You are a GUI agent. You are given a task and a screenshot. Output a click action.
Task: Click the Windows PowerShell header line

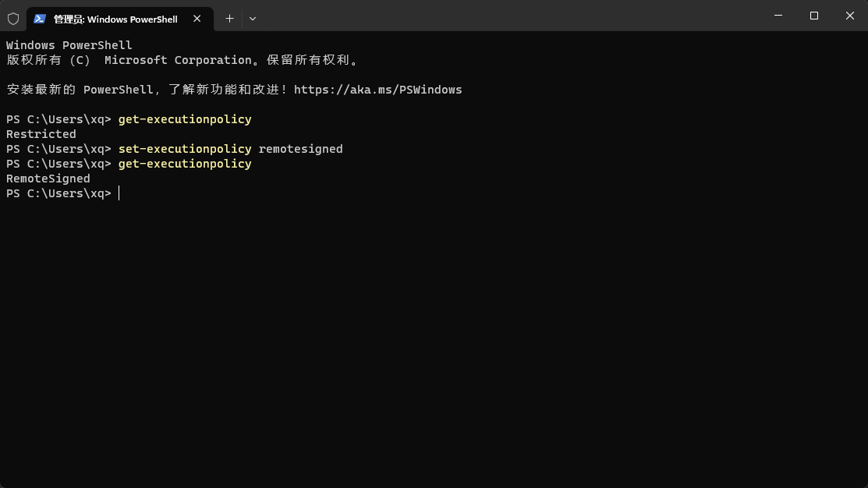pyautogui.click(x=69, y=45)
